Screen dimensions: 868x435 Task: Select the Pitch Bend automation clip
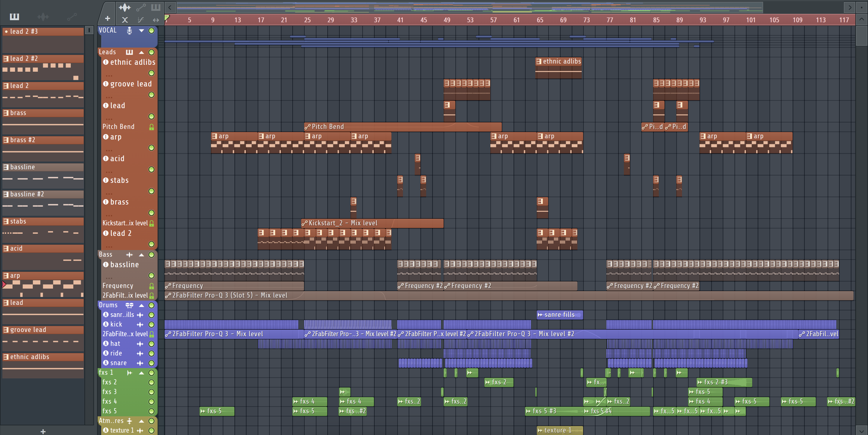point(403,127)
